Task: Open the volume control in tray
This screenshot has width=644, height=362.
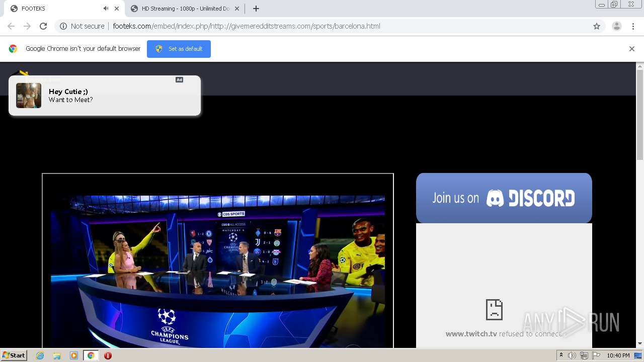Action: click(572, 355)
